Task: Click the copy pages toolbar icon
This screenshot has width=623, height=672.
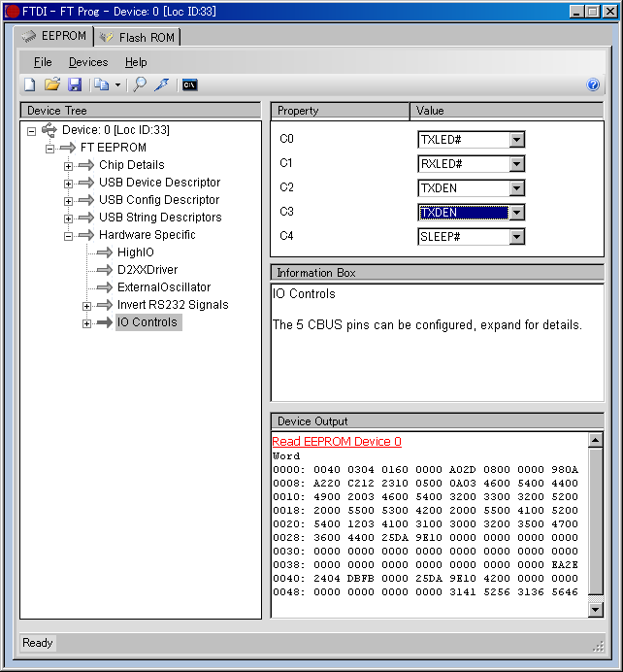Action: click(102, 84)
